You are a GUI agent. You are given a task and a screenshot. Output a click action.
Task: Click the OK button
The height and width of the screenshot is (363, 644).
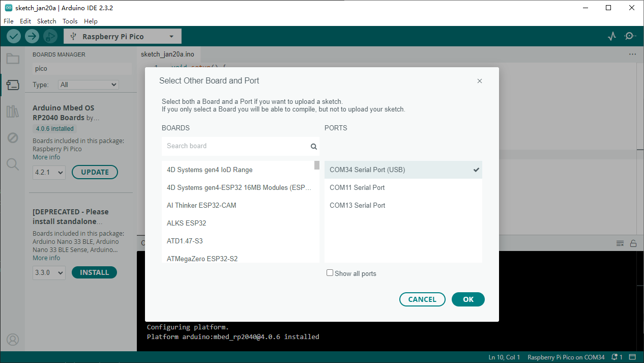(468, 299)
